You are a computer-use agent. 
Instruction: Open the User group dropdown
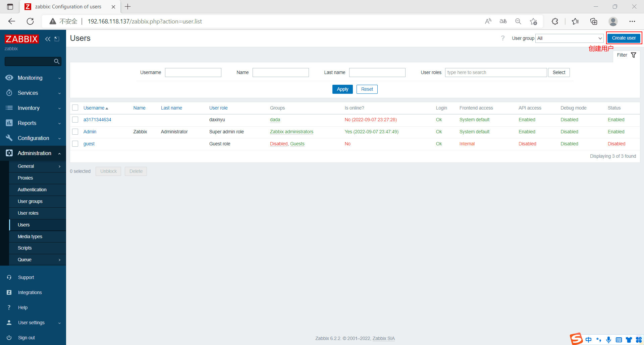570,38
